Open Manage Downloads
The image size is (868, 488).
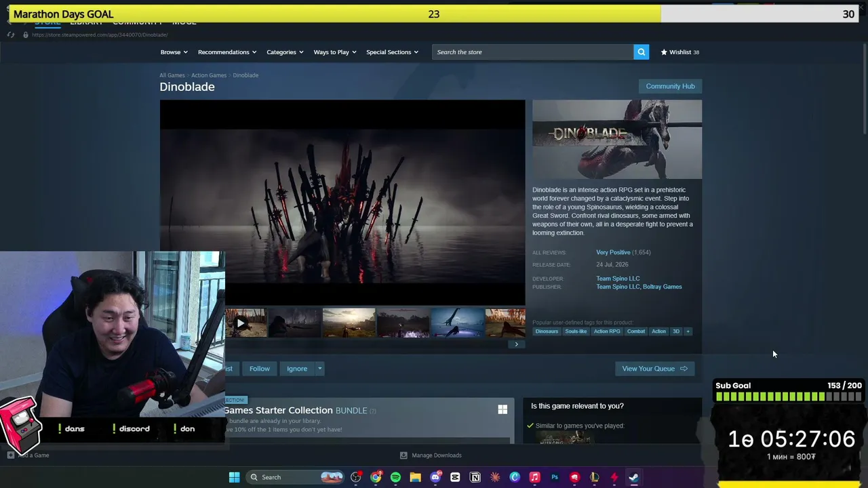point(431,455)
